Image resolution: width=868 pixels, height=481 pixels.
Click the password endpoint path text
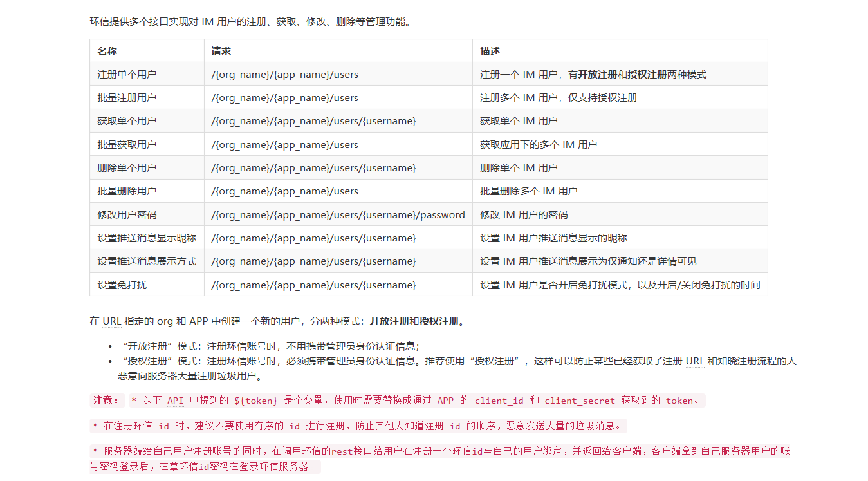coord(338,214)
